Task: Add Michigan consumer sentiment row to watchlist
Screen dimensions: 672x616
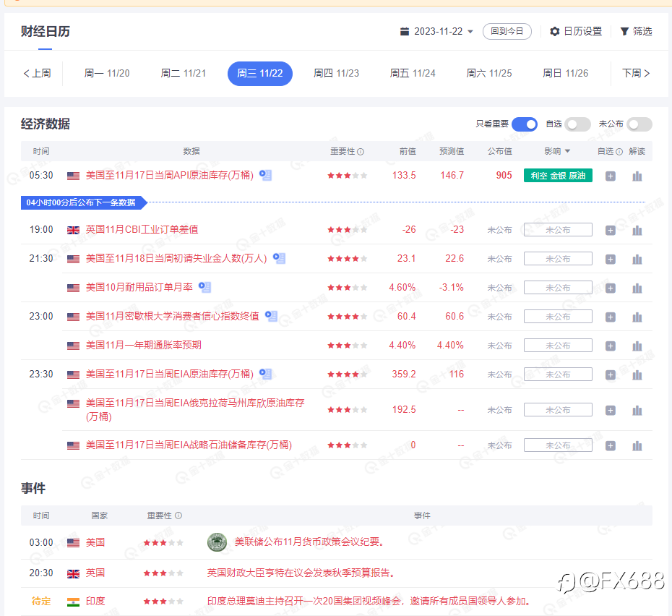Action: (x=611, y=317)
